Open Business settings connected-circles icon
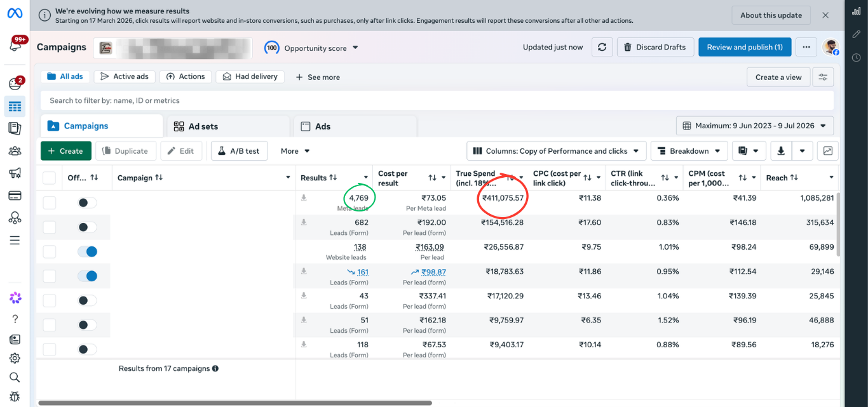The image size is (868, 407). click(15, 218)
